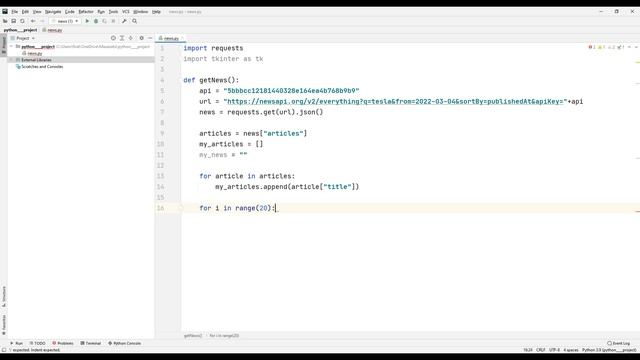This screenshot has width=640, height=360.
Task: Click the warnings indicator in editor inspections widget
Action: pos(602,47)
